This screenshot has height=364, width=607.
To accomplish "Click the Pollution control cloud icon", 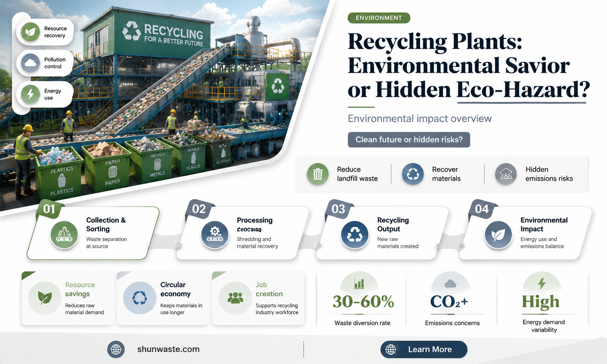I will pos(30,63).
